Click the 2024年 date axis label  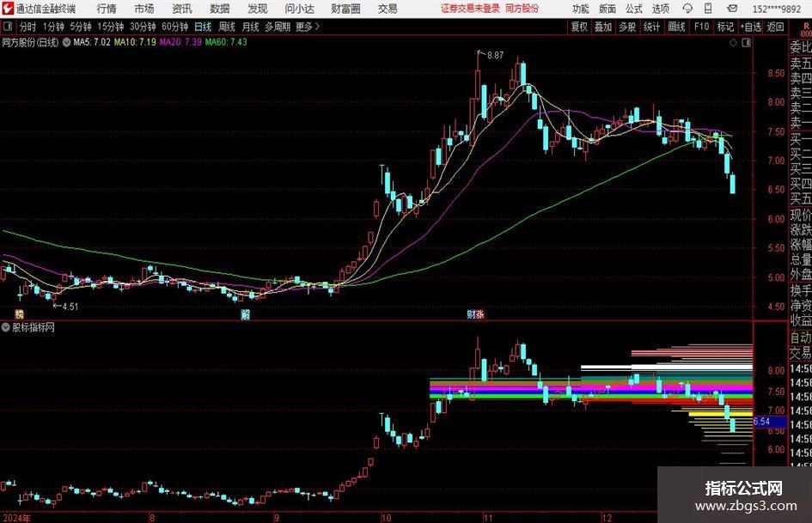[x=16, y=518]
